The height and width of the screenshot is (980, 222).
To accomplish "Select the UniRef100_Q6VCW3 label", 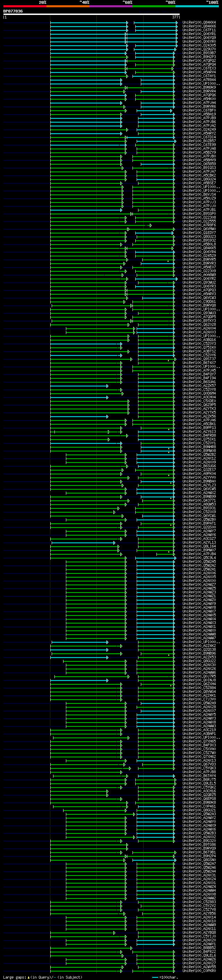I will 199,298.
